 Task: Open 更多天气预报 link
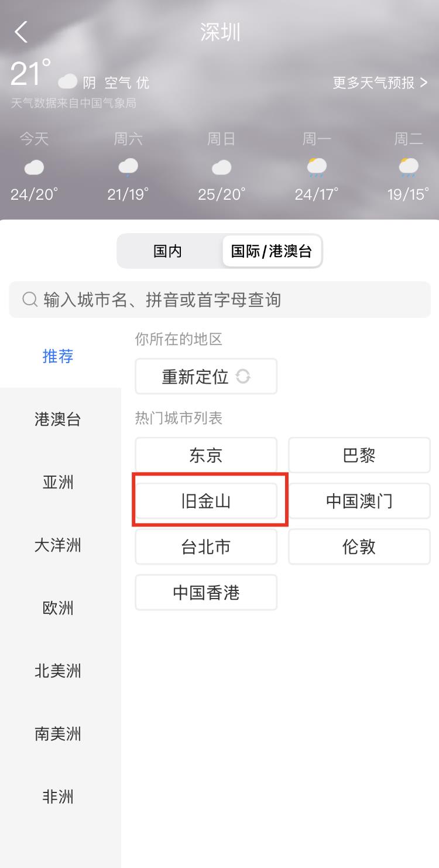click(x=380, y=83)
